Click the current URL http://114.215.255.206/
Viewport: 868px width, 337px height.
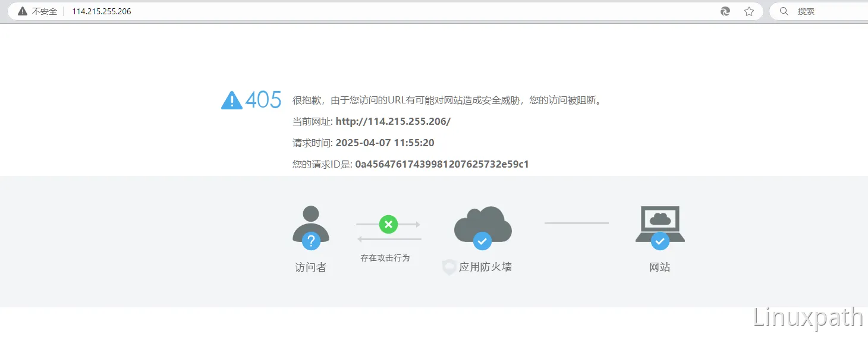[393, 122]
